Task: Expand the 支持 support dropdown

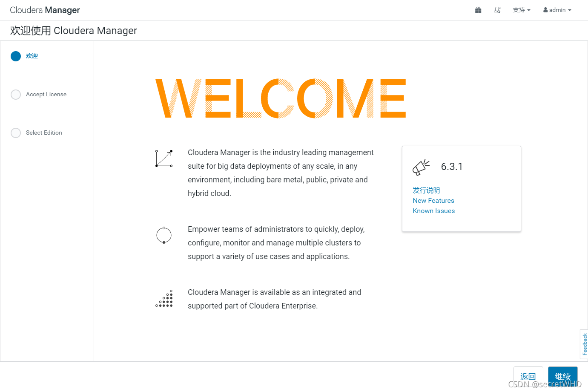Action: point(522,10)
